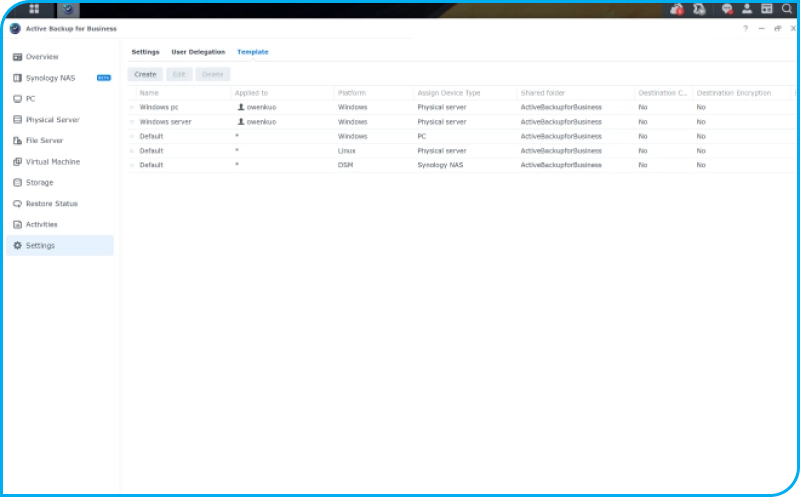Click the owenkuo user icon in Windows server row
Image resolution: width=800 pixels, height=497 pixels.
(241, 121)
